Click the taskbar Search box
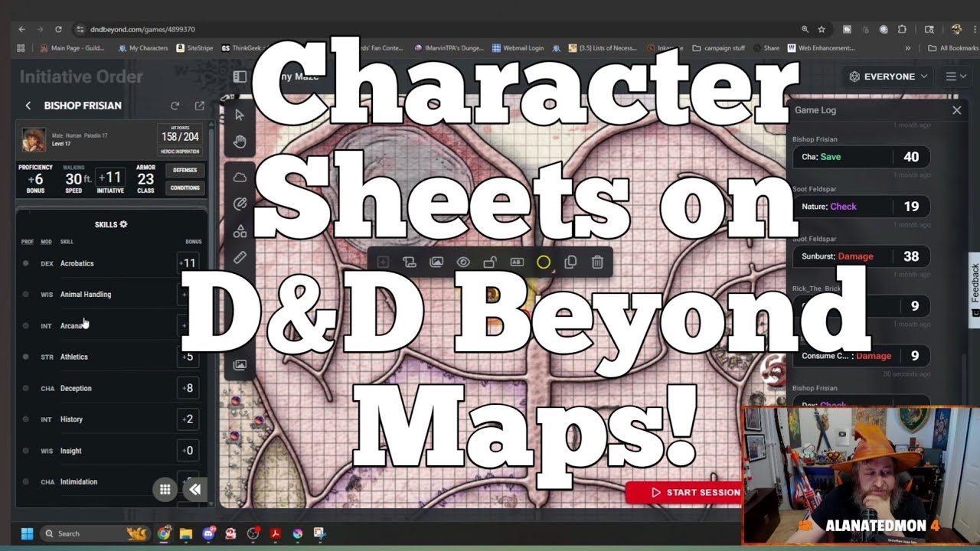 coord(96,533)
